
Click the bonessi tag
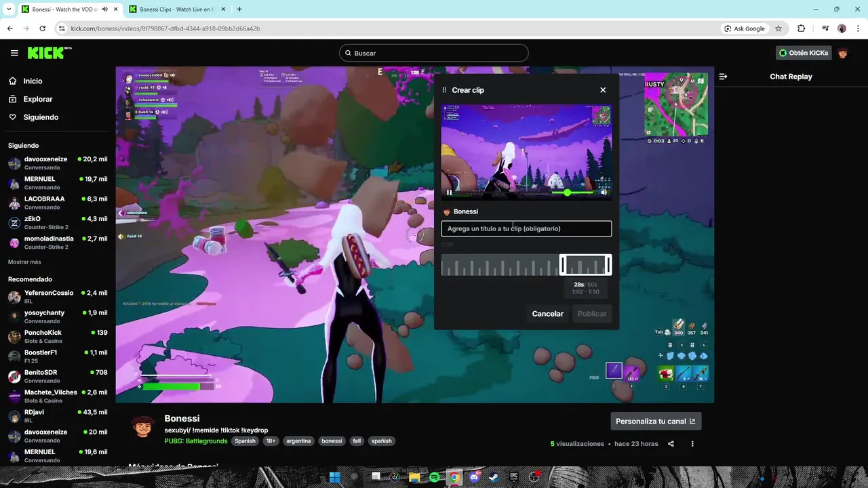(332, 441)
